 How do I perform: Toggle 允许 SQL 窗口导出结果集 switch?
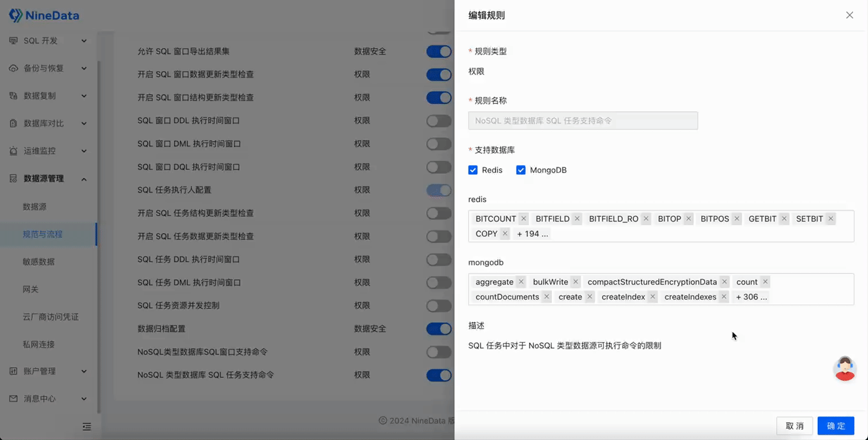pos(439,51)
